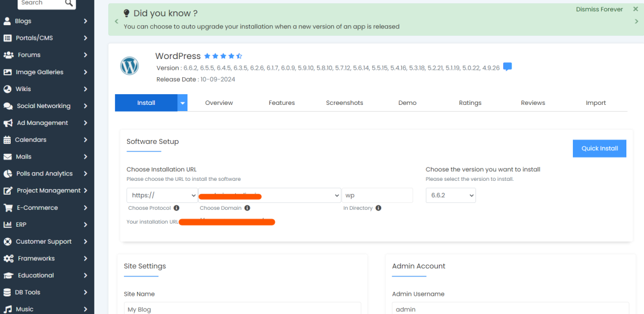644x314 pixels.
Task: Click Dismiss Forever link
Action: click(x=599, y=9)
